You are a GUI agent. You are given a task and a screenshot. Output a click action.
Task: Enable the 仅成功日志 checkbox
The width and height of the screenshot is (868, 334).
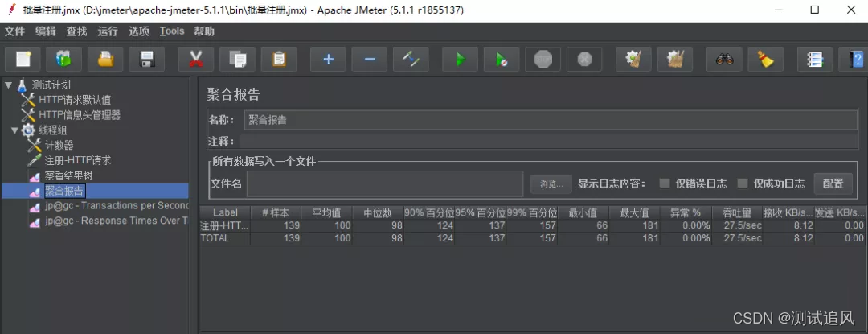(743, 183)
